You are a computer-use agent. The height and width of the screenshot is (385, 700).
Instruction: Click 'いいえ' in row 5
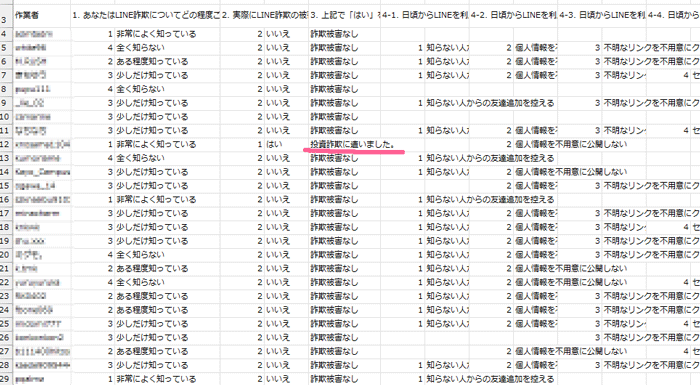pos(278,48)
